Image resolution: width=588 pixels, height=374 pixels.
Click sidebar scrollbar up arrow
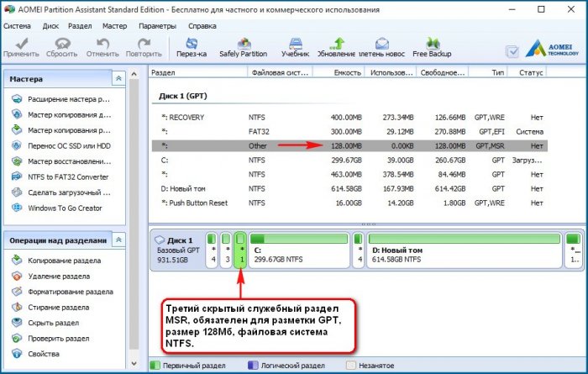134,74
